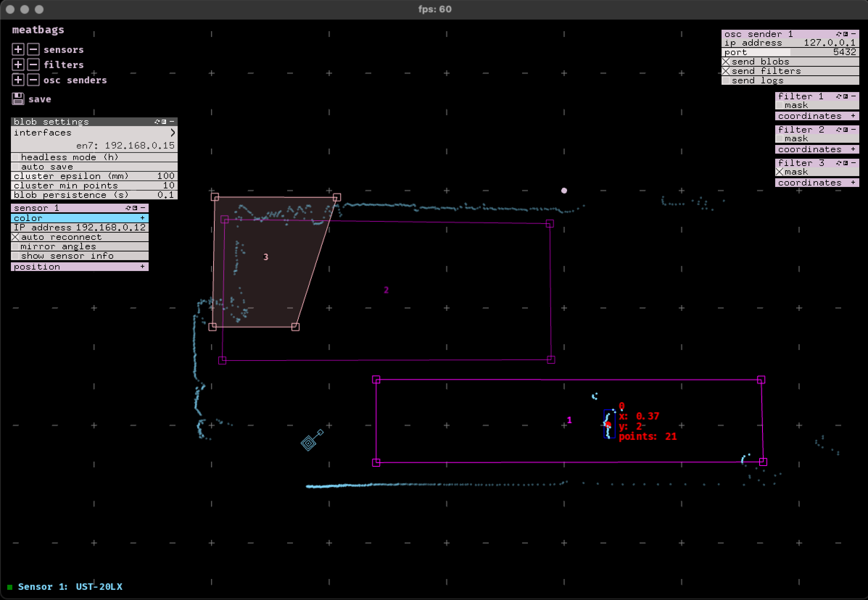This screenshot has width=868, height=600.
Task: Click the Sensor 1: UST-20LX status text
Action: 70,587
